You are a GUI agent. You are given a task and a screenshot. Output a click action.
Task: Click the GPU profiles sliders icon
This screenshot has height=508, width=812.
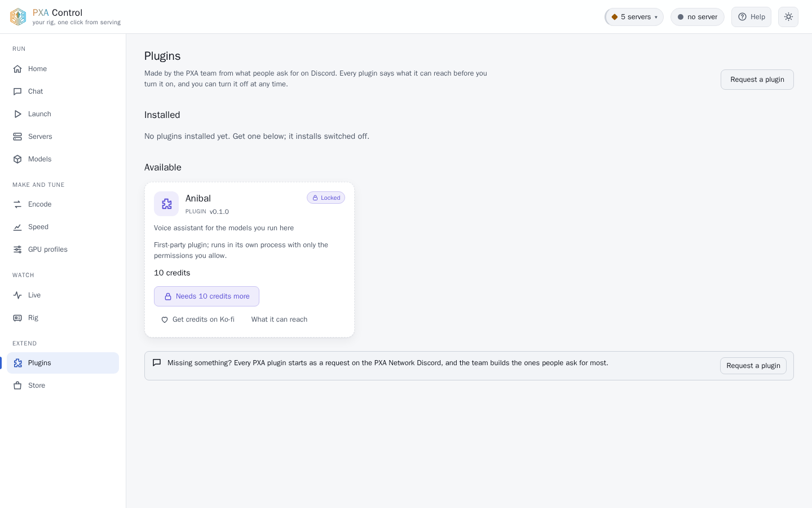[x=17, y=249]
